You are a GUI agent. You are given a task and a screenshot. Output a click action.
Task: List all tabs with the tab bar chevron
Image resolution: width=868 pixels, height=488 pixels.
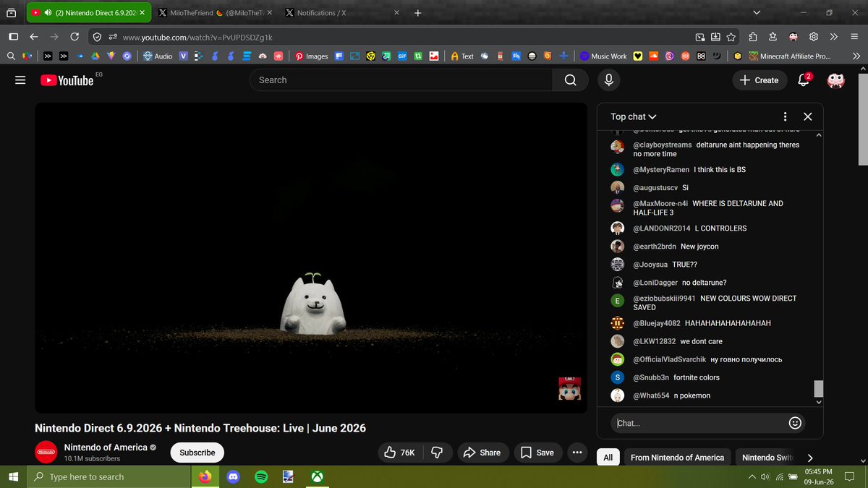pyautogui.click(x=756, y=13)
